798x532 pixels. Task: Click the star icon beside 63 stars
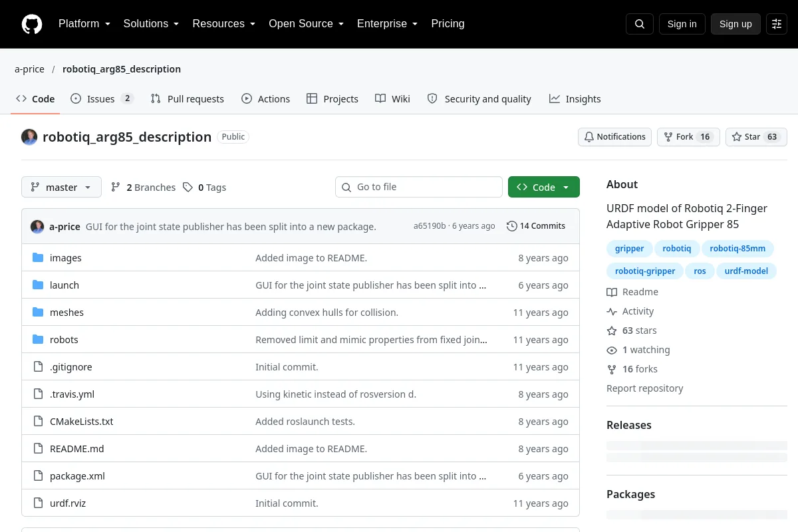coord(612,331)
